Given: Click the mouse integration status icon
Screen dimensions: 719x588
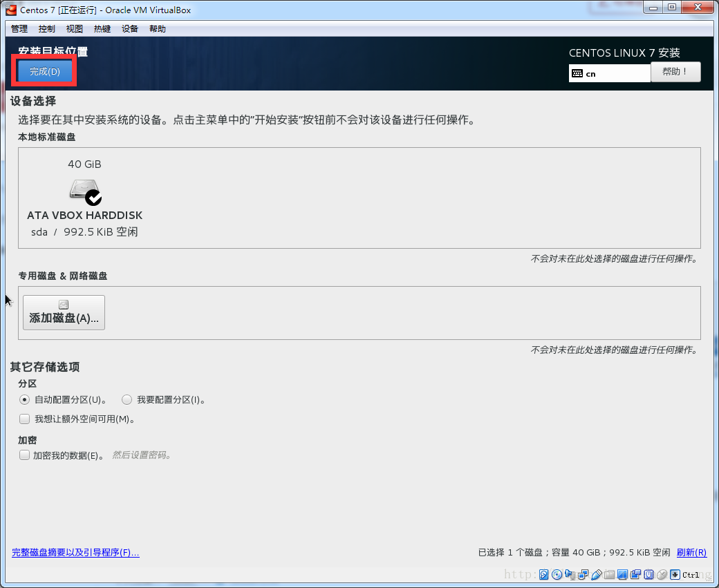Looking at the screenshot, I should (x=662, y=574).
